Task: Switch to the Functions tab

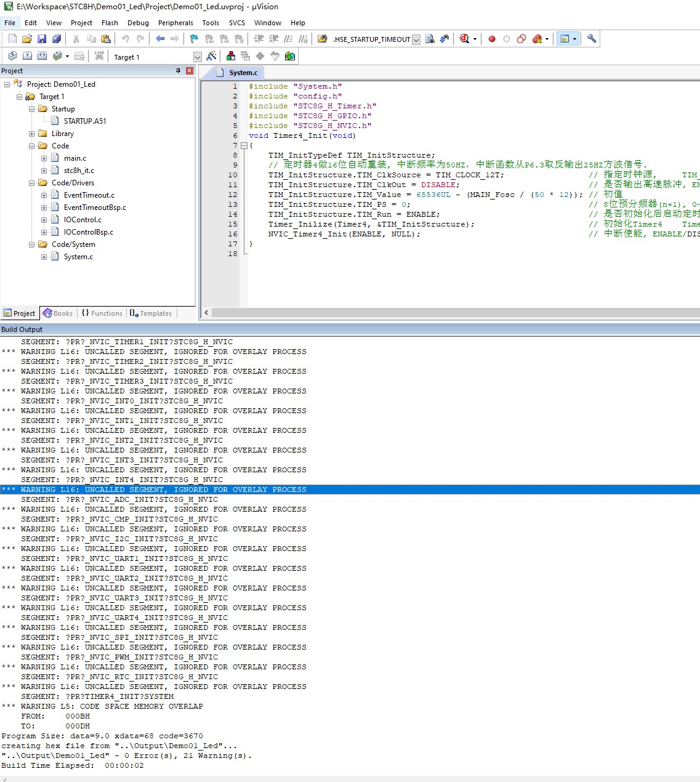Action: coord(102,313)
